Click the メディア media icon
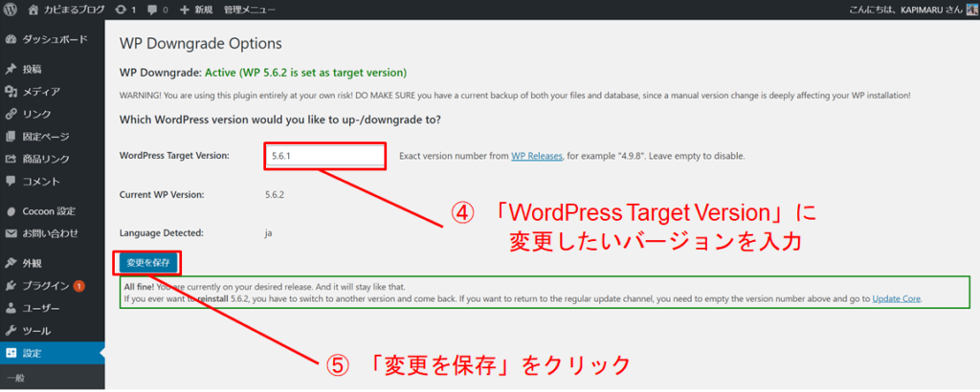Image resolution: width=980 pixels, height=392 pixels. pos(11,92)
